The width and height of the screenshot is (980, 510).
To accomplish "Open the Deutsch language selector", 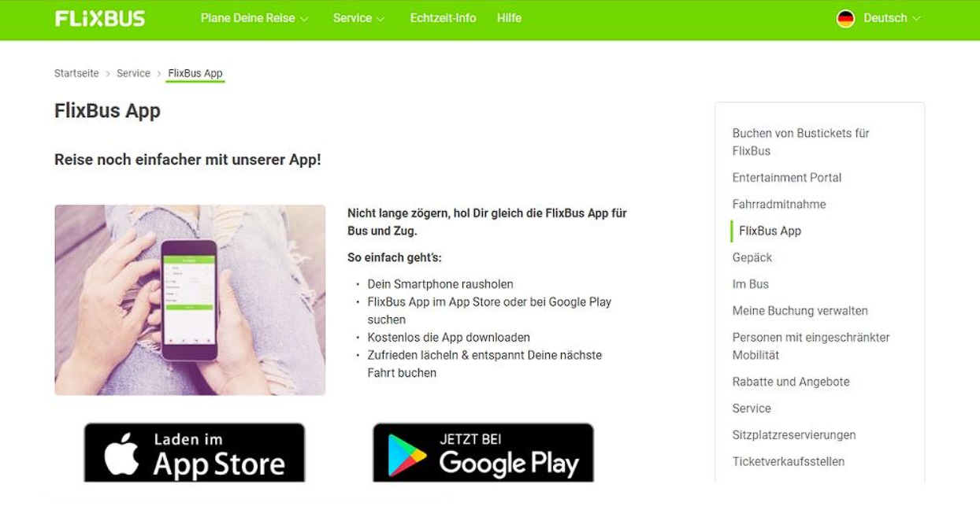I will pos(878,18).
